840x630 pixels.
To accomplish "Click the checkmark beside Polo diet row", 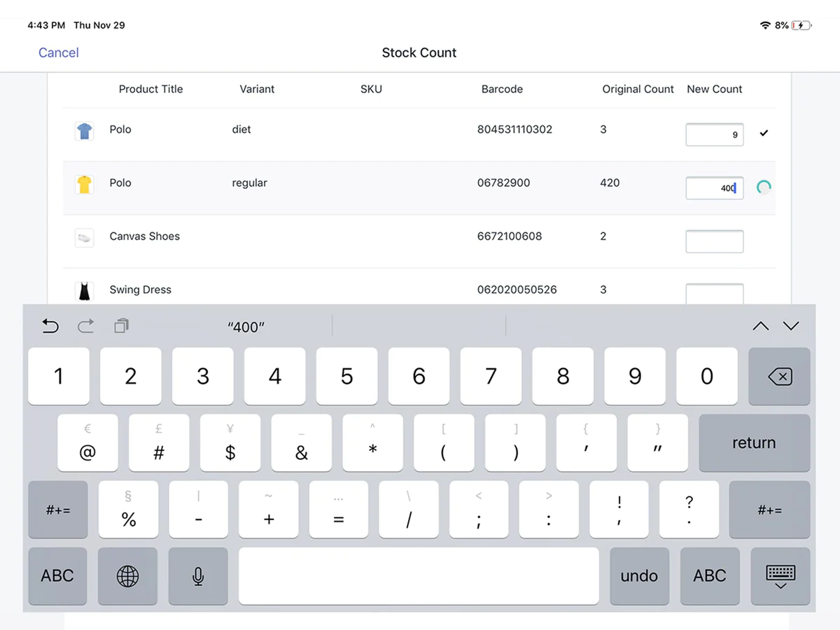I will click(x=764, y=132).
